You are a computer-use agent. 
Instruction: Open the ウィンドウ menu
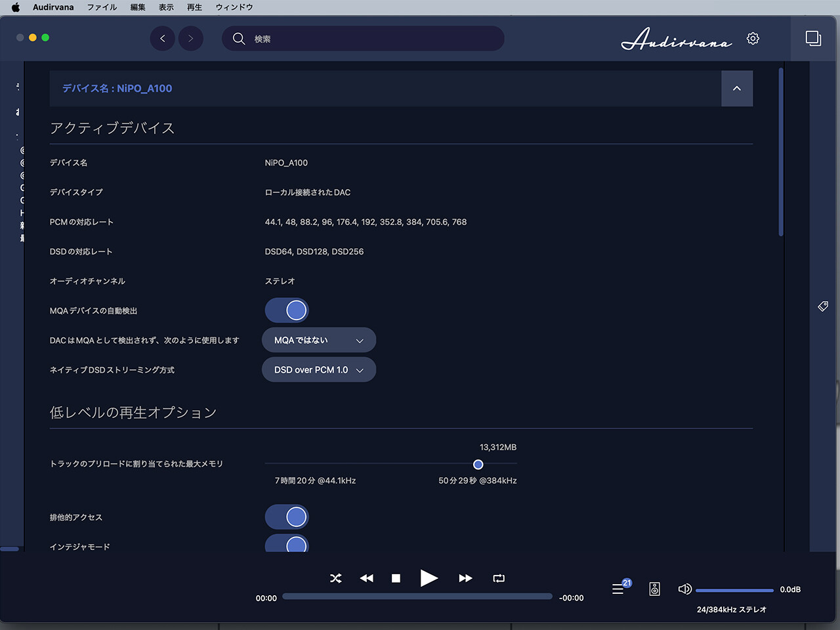click(234, 7)
